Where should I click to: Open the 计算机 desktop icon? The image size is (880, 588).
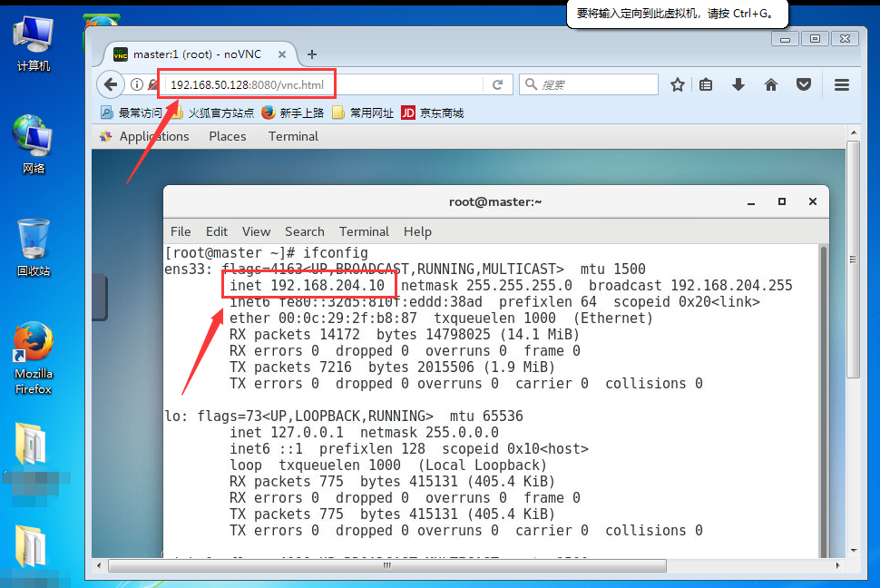(32, 36)
